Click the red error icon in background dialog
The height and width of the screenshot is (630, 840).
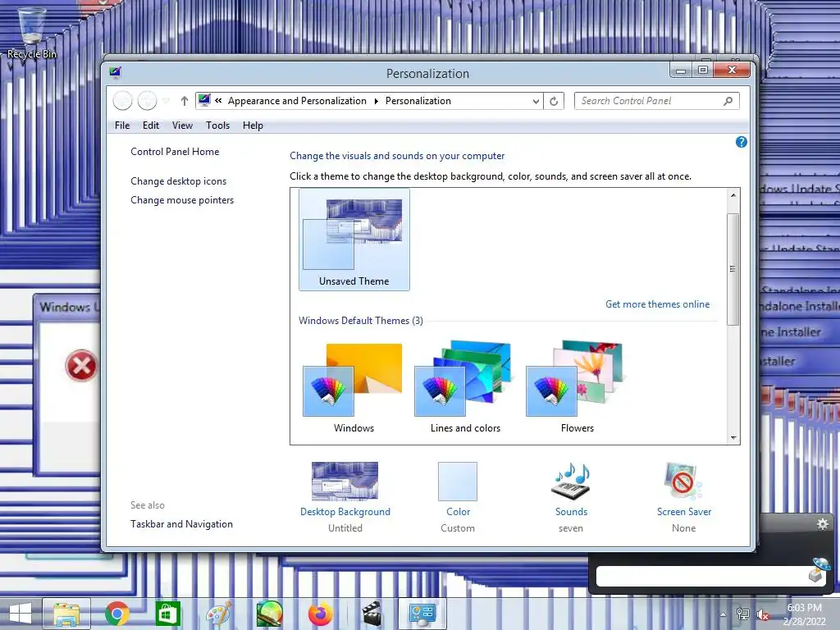coord(81,366)
